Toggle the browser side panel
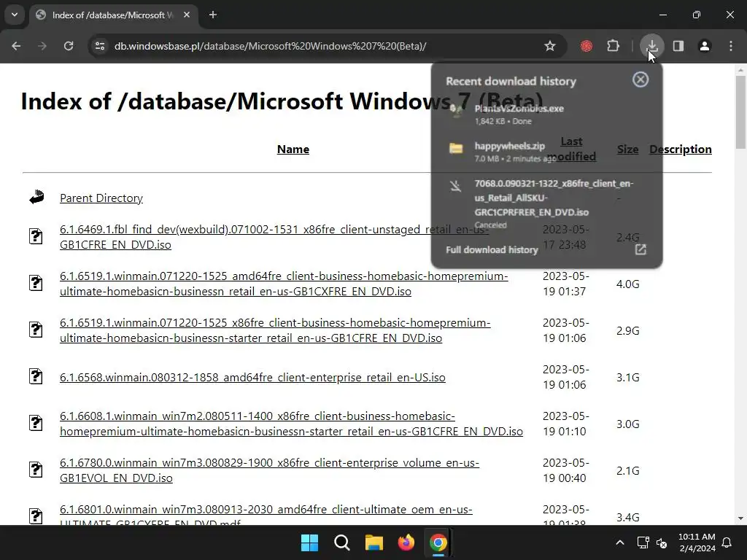The image size is (747, 560). tap(678, 46)
